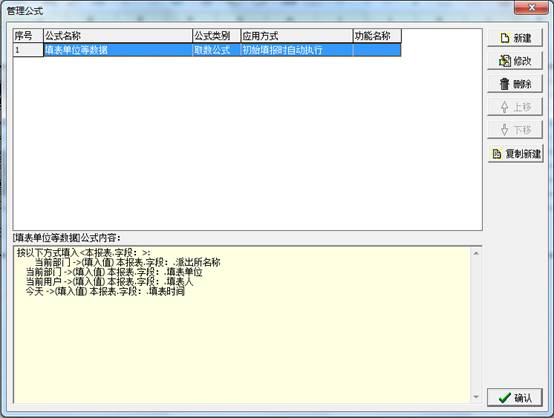Click the 删除 trash can icon
Viewport: 554px width, 418px height.
[x=504, y=84]
